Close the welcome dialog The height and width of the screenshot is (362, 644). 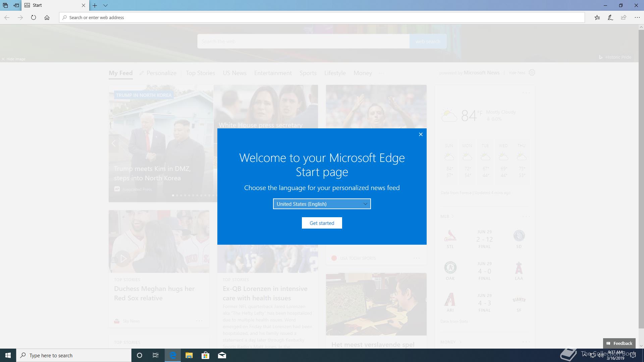click(x=421, y=134)
